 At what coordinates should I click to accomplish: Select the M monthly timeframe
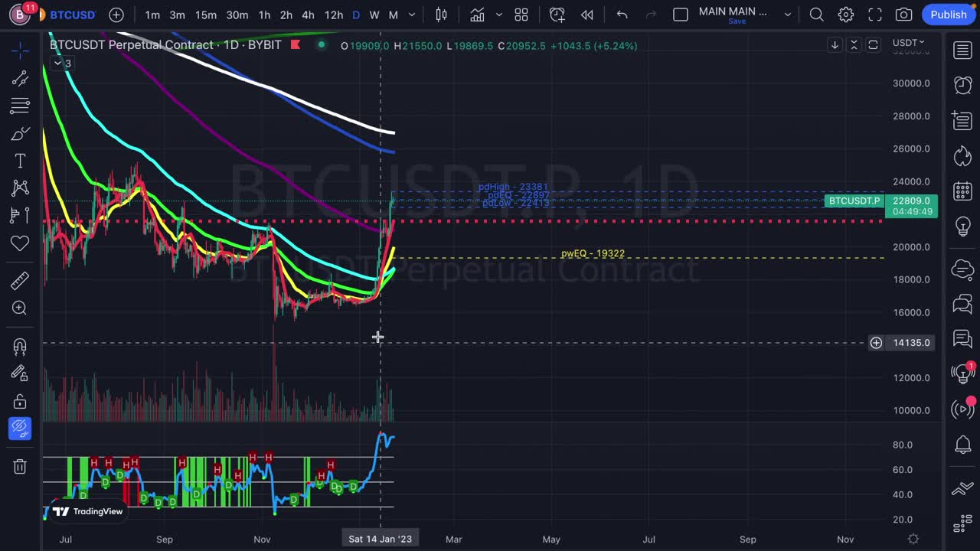tap(393, 15)
